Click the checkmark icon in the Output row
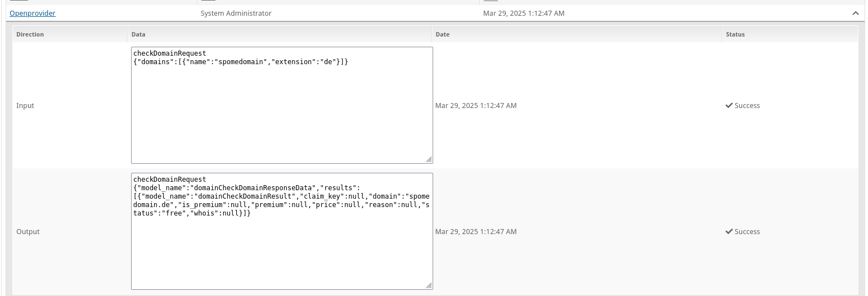Screen dimensions: 868x296 (729, 231)
